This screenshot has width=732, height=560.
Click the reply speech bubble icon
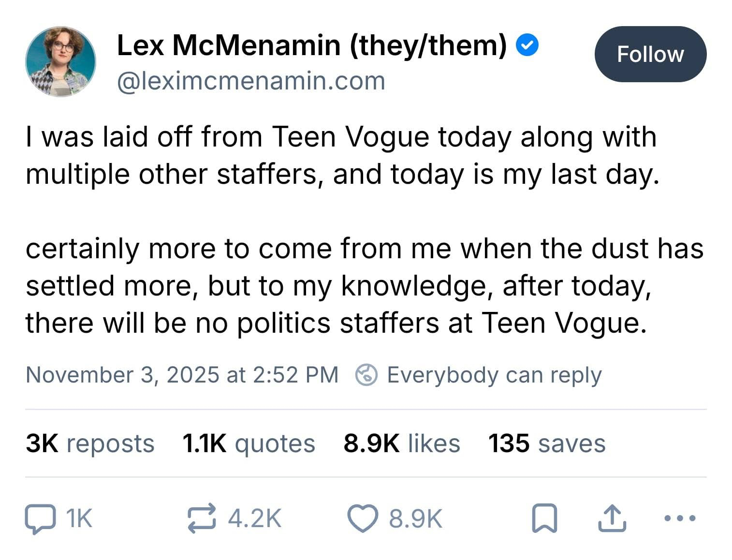coord(40,519)
